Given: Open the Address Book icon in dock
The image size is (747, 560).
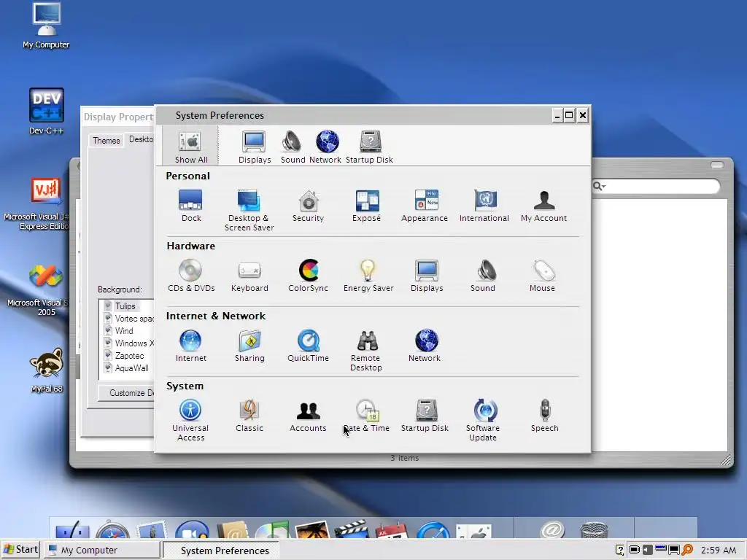Looking at the screenshot, I should click(232, 529).
